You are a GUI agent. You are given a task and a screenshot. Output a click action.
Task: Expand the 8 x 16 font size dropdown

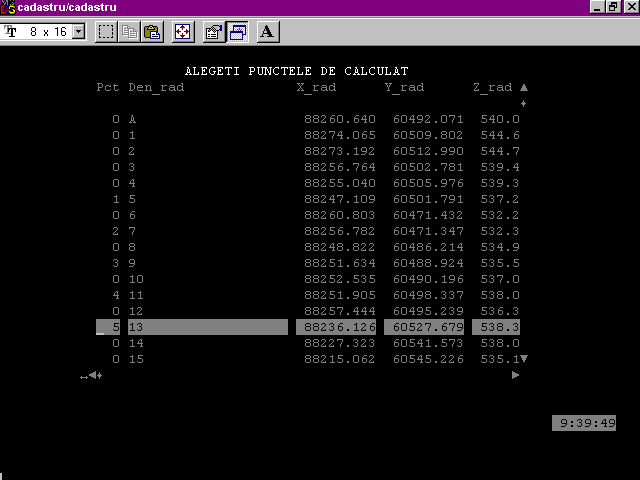click(79, 32)
